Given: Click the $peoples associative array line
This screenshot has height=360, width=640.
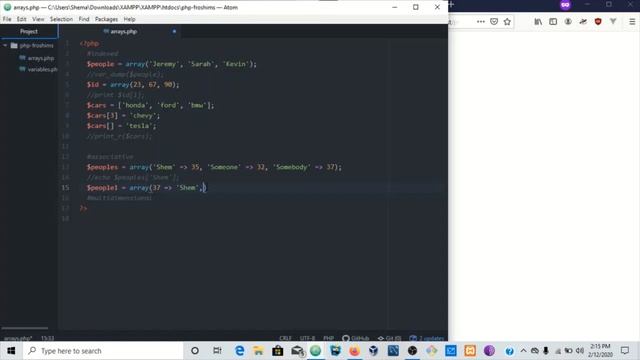Looking at the screenshot, I should (214, 167).
